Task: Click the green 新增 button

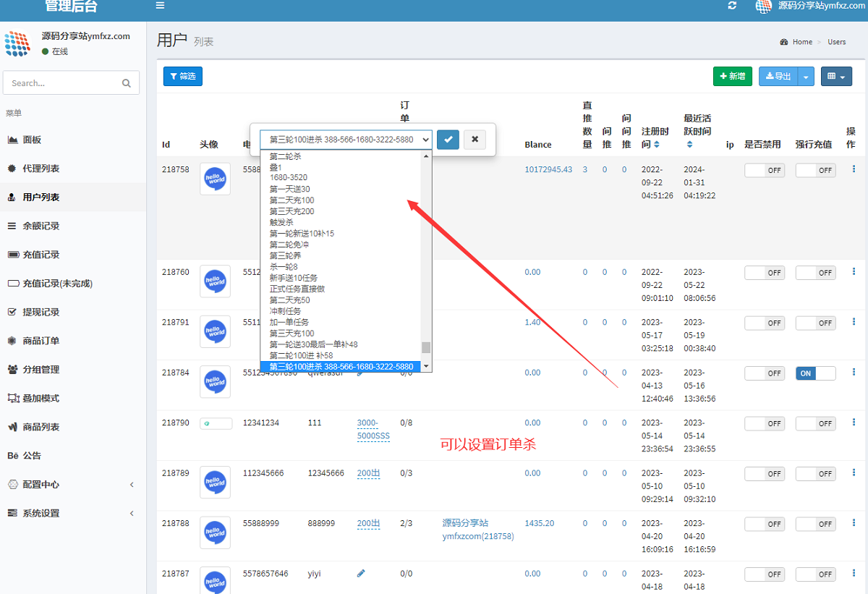Action: pyautogui.click(x=732, y=76)
